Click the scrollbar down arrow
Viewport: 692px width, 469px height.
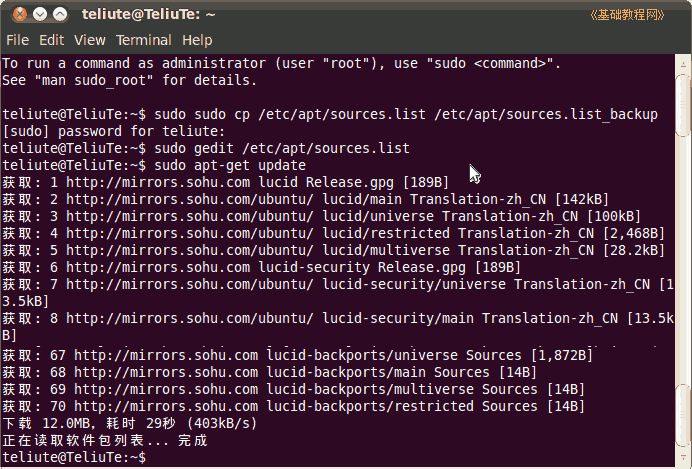click(x=683, y=458)
